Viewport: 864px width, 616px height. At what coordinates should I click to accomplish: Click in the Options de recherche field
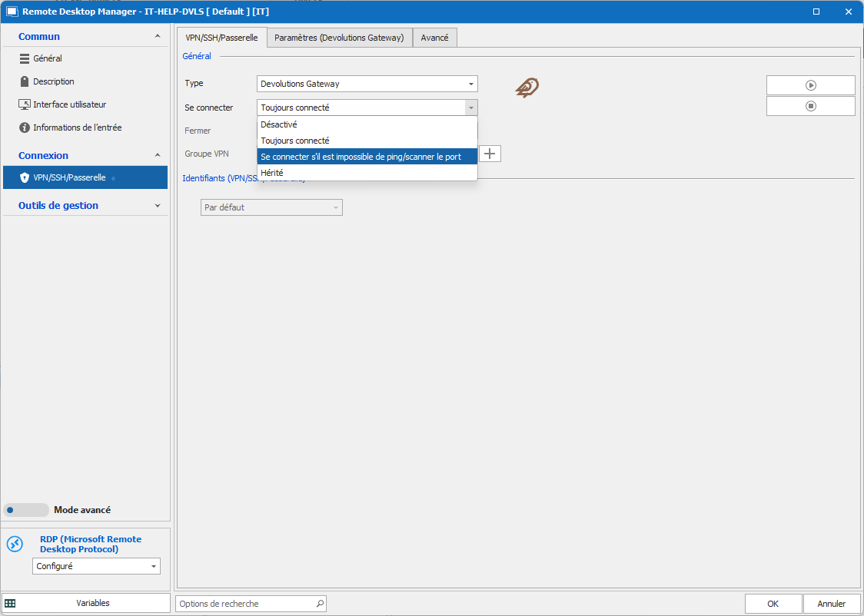tap(244, 604)
